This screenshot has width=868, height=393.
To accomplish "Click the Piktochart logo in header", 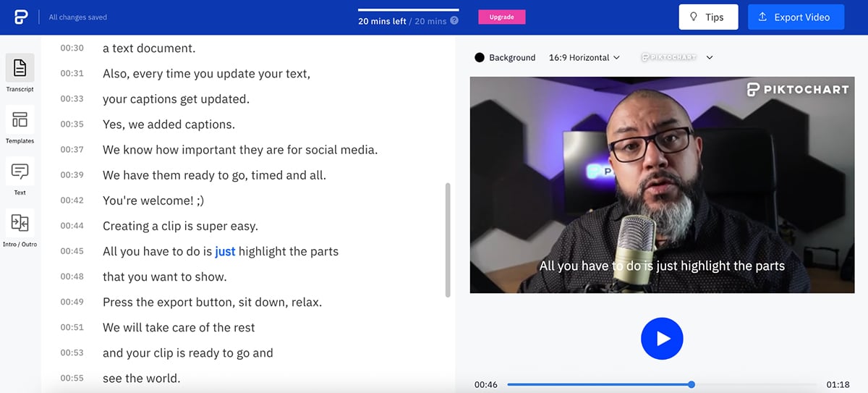I will tap(20, 17).
